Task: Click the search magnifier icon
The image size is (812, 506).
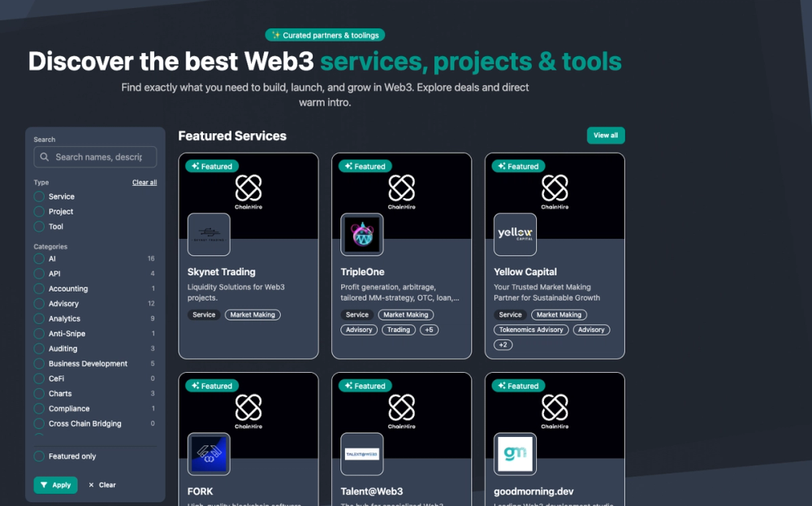Action: [45, 157]
